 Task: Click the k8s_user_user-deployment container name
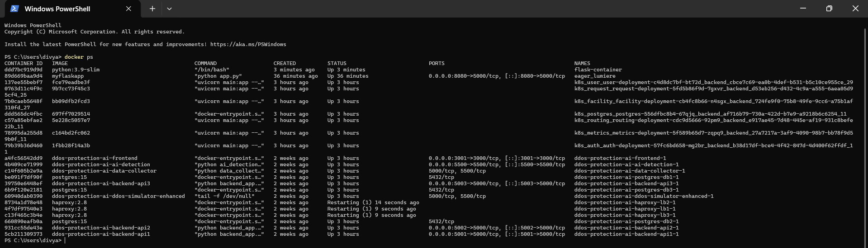tap(714, 82)
